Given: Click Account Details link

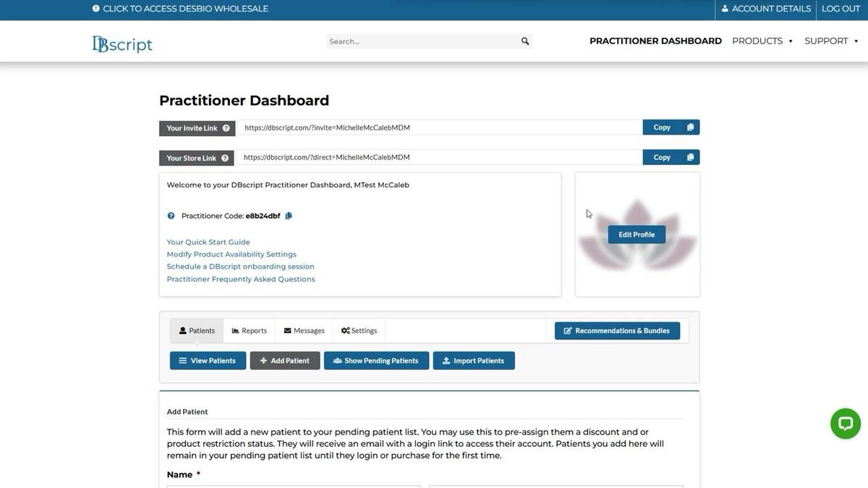Looking at the screenshot, I should (766, 9).
